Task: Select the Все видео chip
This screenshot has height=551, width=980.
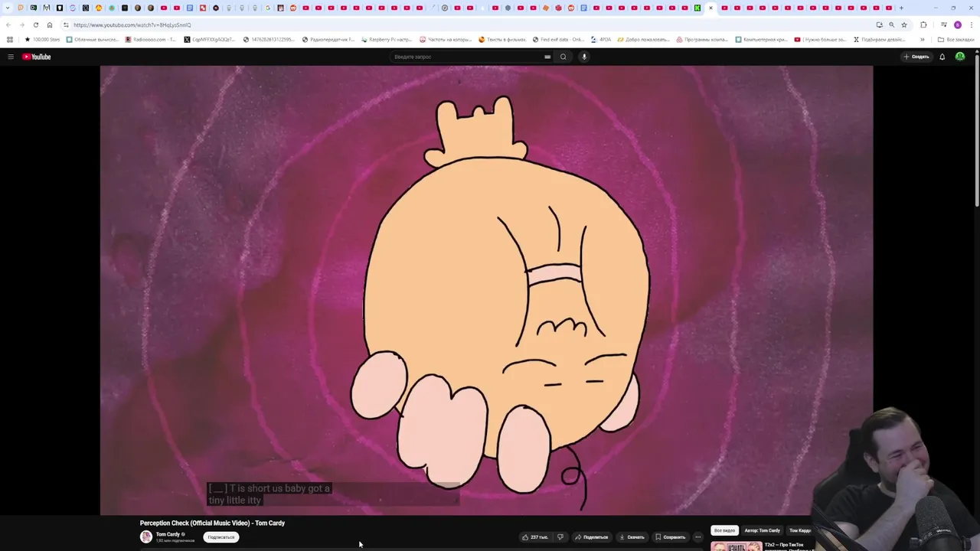Action: pyautogui.click(x=724, y=530)
